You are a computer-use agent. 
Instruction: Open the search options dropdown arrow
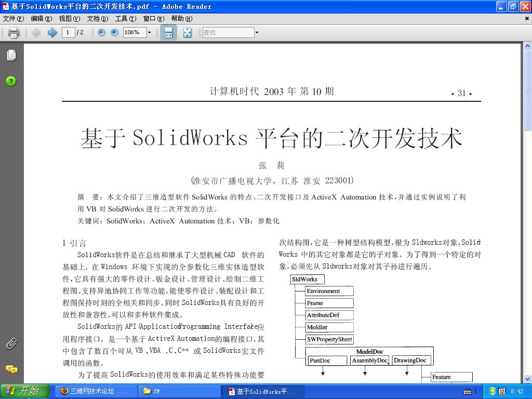(257, 33)
